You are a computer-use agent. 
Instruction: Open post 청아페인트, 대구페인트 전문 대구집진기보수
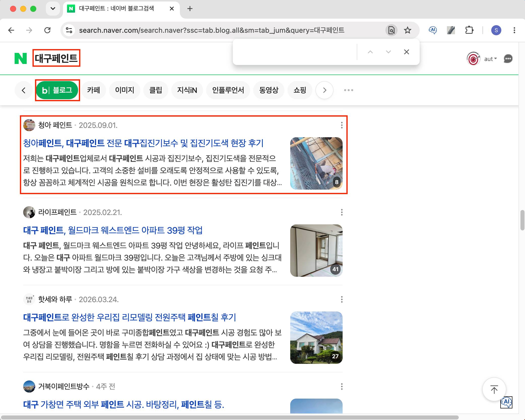pos(143,143)
